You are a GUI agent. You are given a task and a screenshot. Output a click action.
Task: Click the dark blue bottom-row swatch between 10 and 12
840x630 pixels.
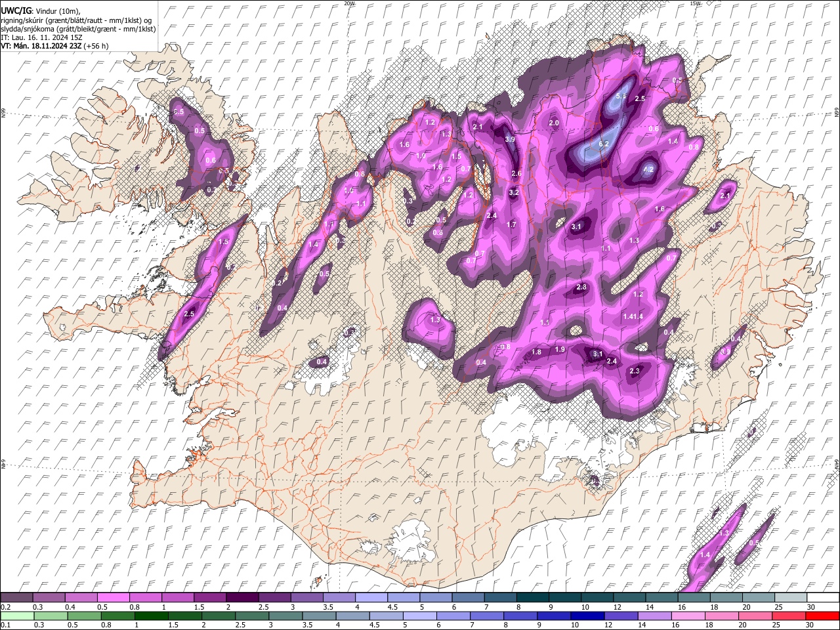589,616
